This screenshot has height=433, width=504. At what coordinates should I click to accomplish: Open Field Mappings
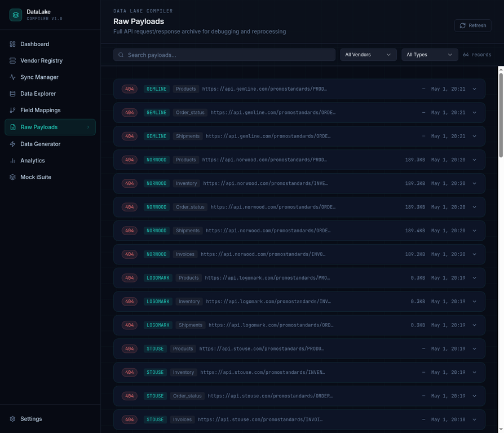(x=50, y=111)
